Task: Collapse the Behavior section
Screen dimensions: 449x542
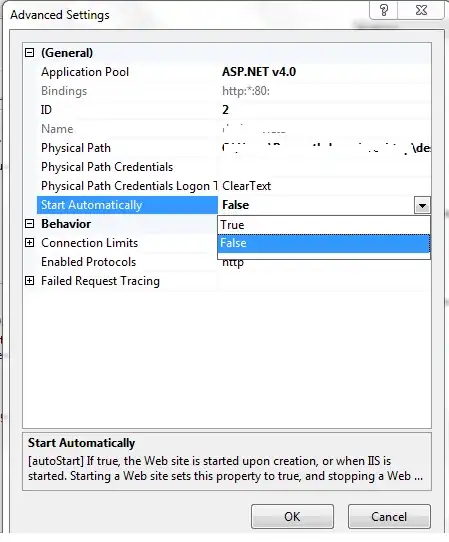Action: (30, 224)
